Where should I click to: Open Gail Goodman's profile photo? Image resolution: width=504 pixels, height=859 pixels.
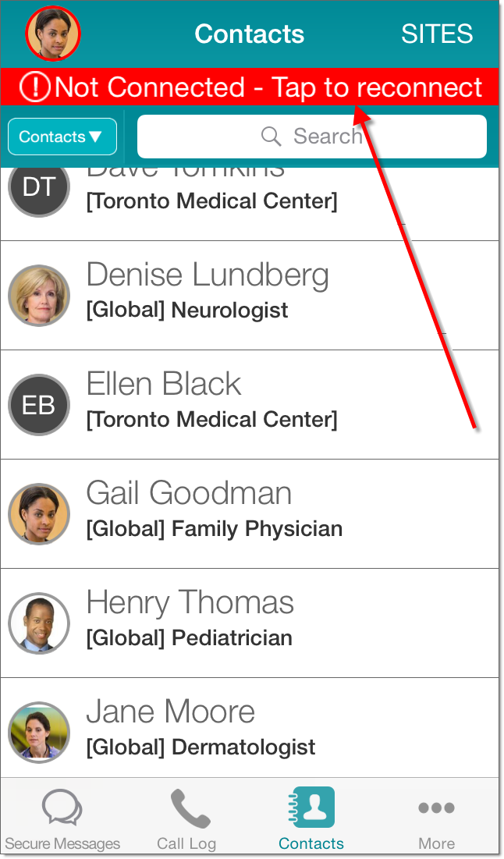[x=39, y=514]
